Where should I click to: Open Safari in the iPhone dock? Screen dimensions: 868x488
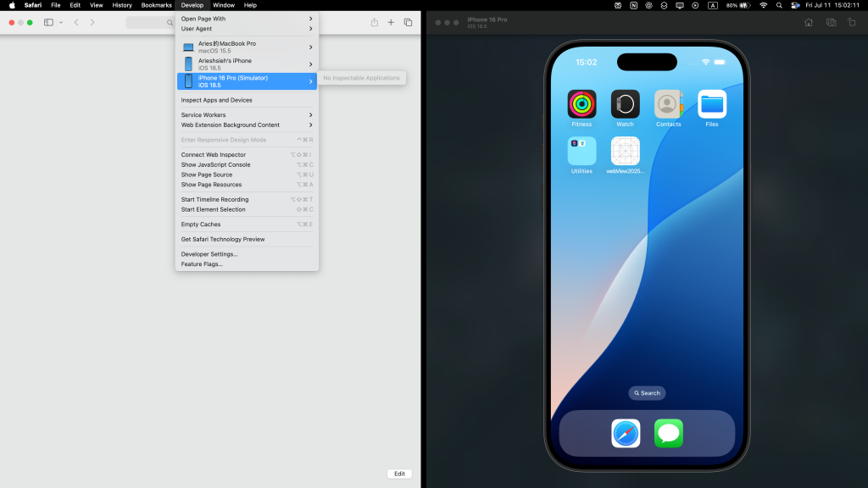click(626, 433)
